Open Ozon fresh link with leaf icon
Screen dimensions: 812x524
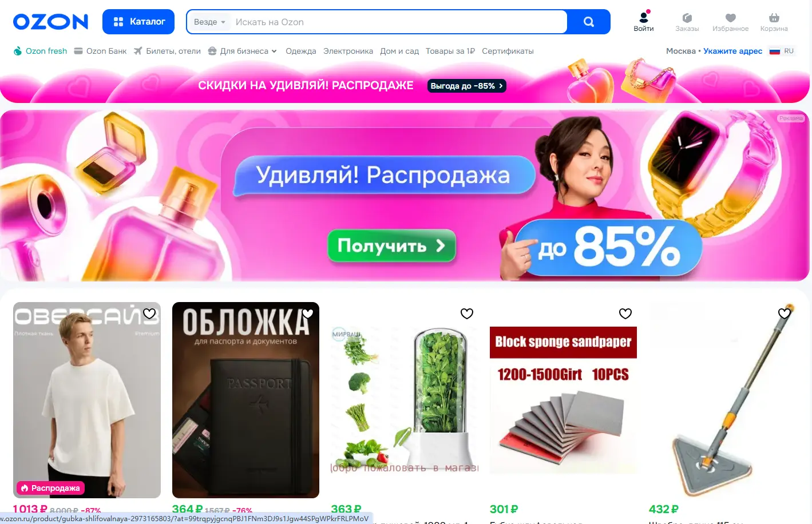point(40,51)
